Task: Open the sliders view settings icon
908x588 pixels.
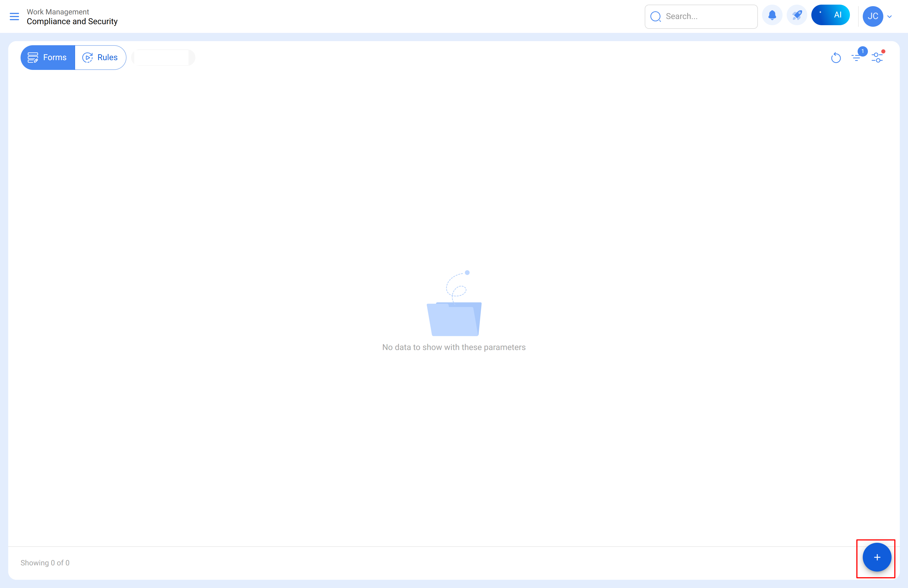Action: point(877,57)
